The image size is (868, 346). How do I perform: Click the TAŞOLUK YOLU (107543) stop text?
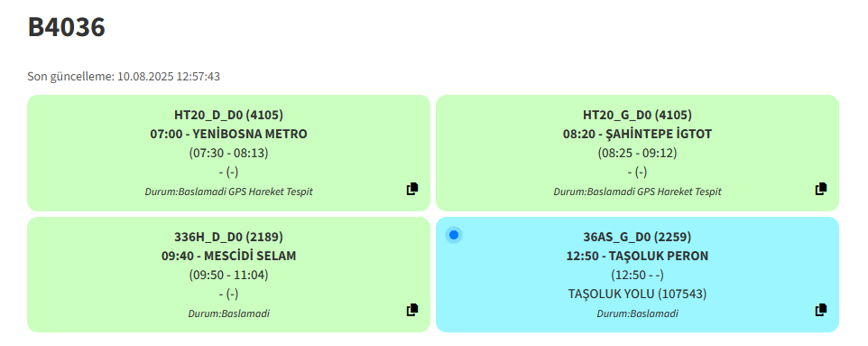pyautogui.click(x=637, y=294)
